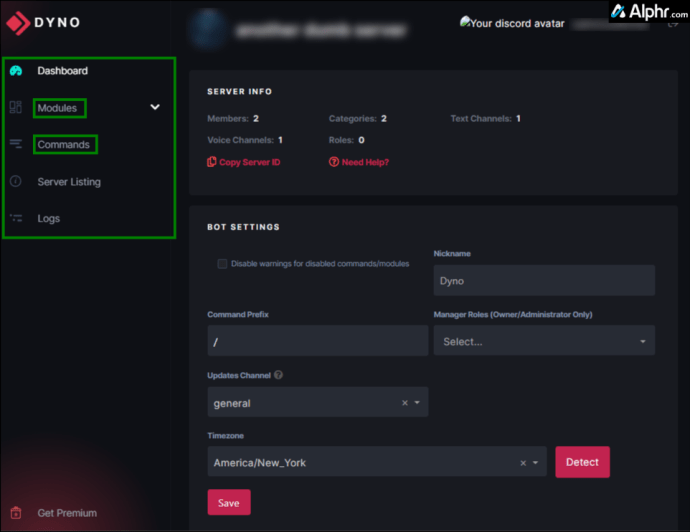The width and height of the screenshot is (690, 532).
Task: Click the Text Channels count text
Action: tap(485, 118)
